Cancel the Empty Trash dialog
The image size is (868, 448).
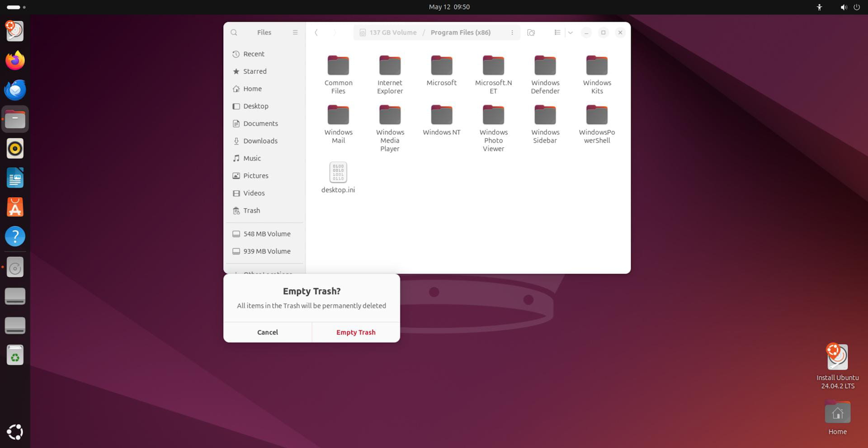[x=268, y=332]
